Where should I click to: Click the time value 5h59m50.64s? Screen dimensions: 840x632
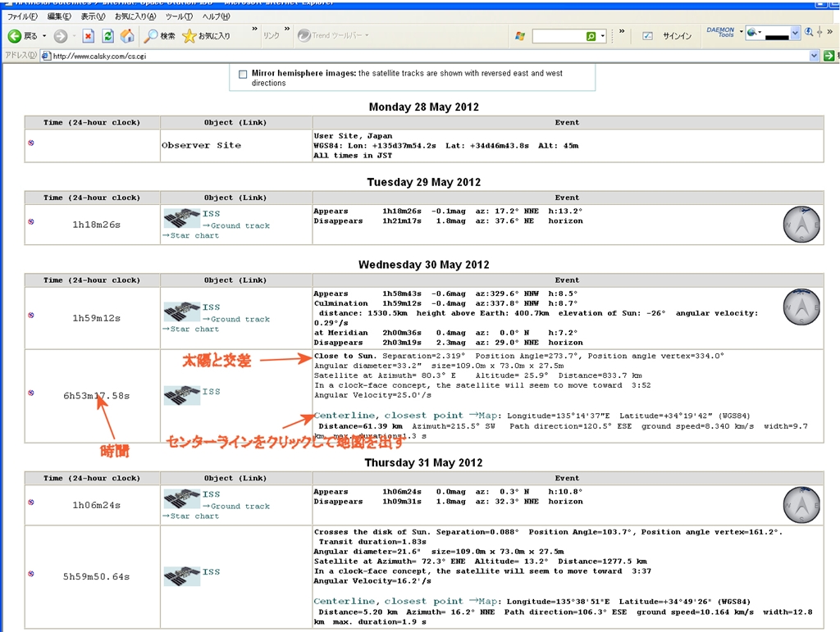click(x=97, y=576)
